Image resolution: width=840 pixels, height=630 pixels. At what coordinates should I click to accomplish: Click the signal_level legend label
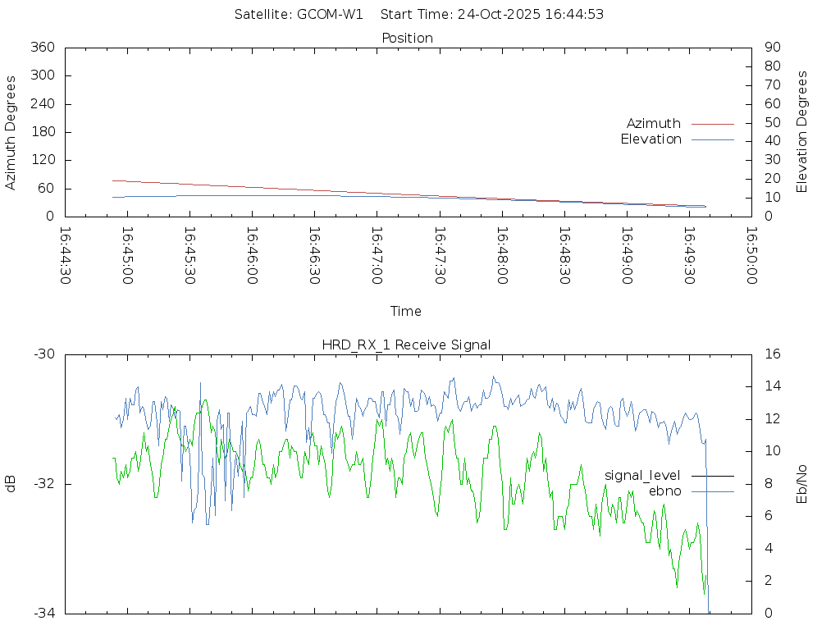(x=642, y=476)
